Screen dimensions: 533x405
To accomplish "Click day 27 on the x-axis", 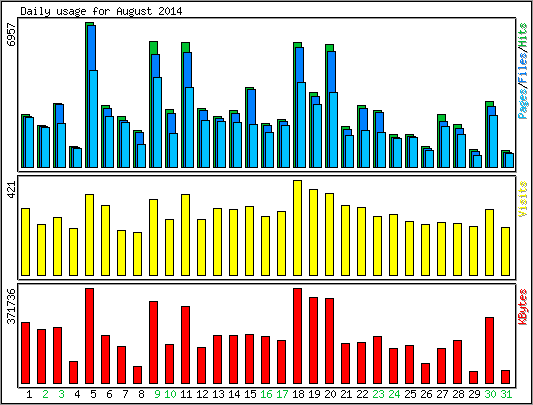I will click(442, 394).
